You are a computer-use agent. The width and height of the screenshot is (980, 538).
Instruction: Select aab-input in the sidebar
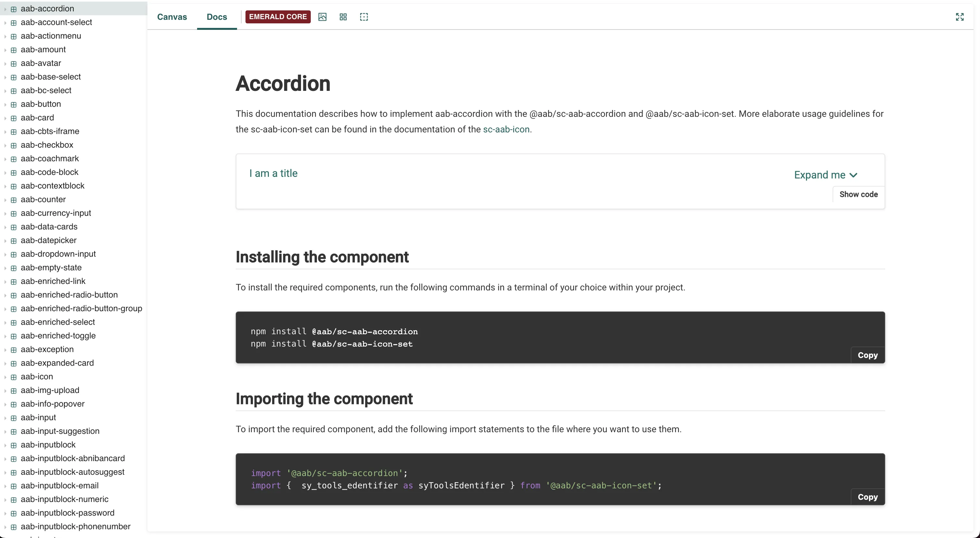click(38, 418)
